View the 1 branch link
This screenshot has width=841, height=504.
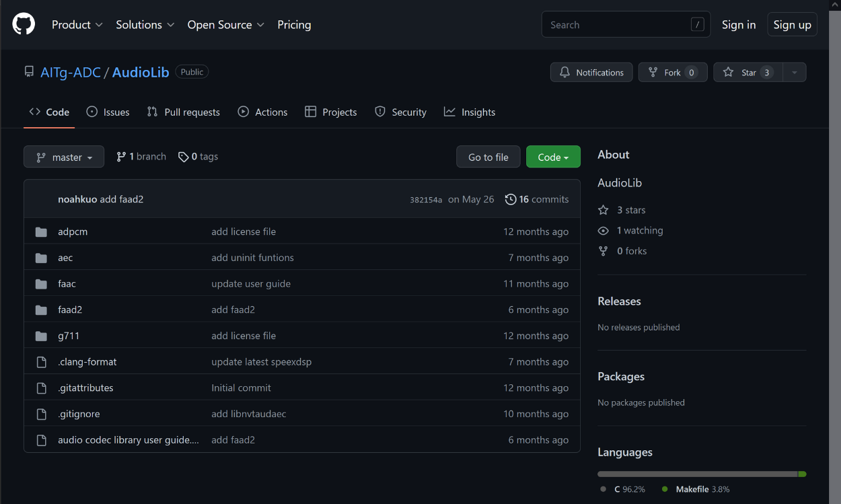pos(141,157)
